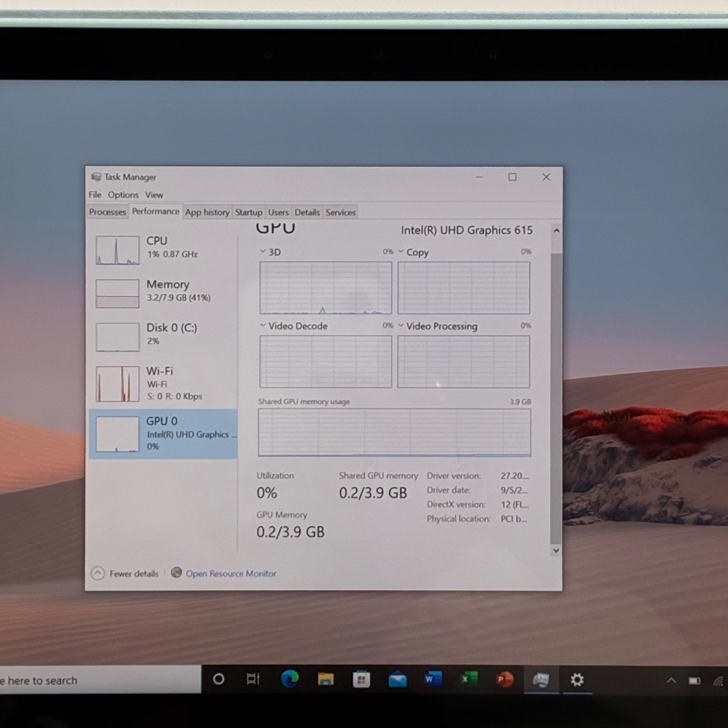Launch Word from the taskbar
The image size is (728, 728).
[x=433, y=678]
